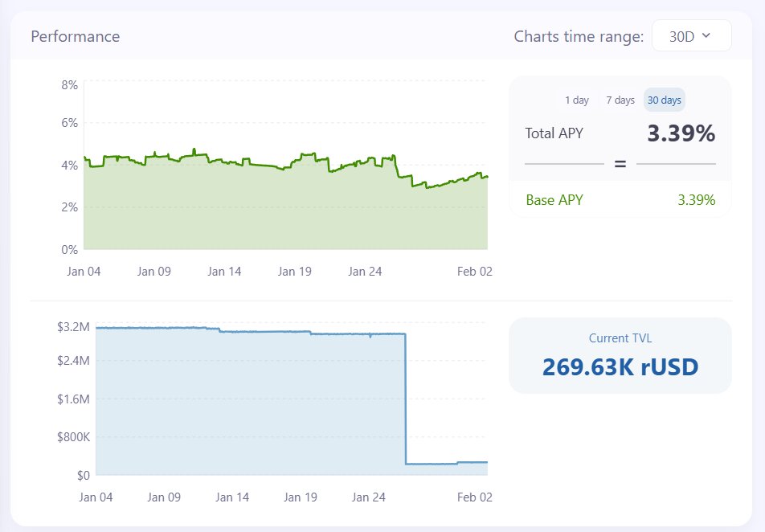Enable the 30 days pill
765x532 pixels.
click(x=664, y=100)
